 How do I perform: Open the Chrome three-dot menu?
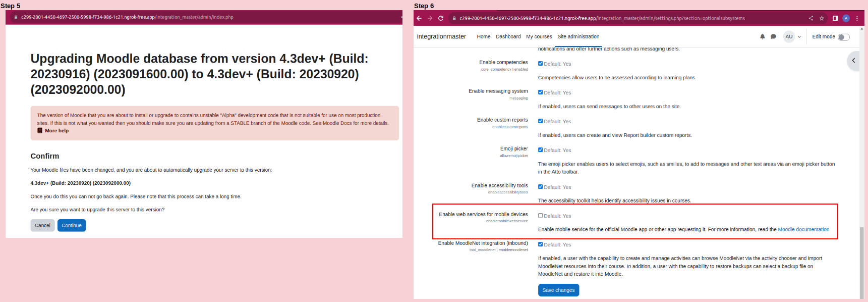[857, 18]
